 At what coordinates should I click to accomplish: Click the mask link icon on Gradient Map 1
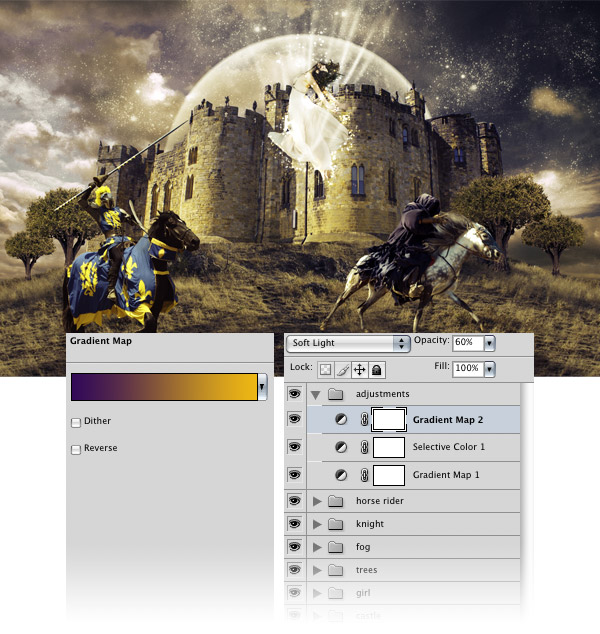(x=364, y=475)
